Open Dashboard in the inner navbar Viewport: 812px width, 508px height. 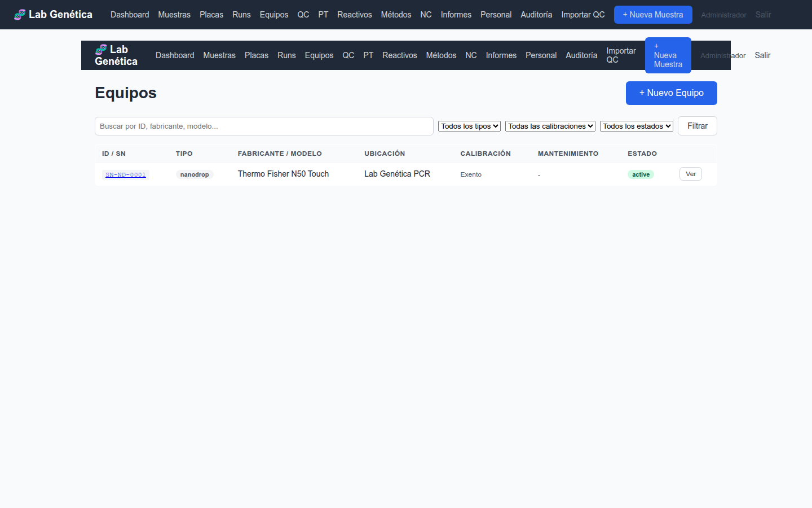(x=175, y=55)
